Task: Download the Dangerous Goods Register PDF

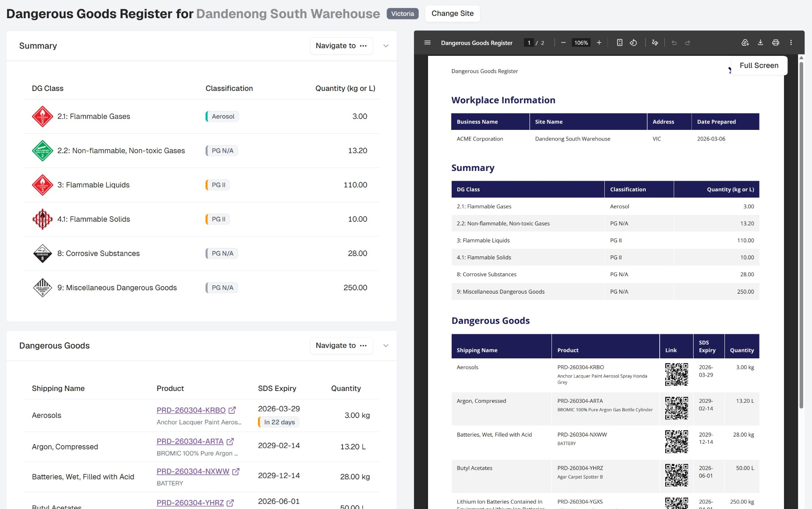Action: [x=760, y=43]
